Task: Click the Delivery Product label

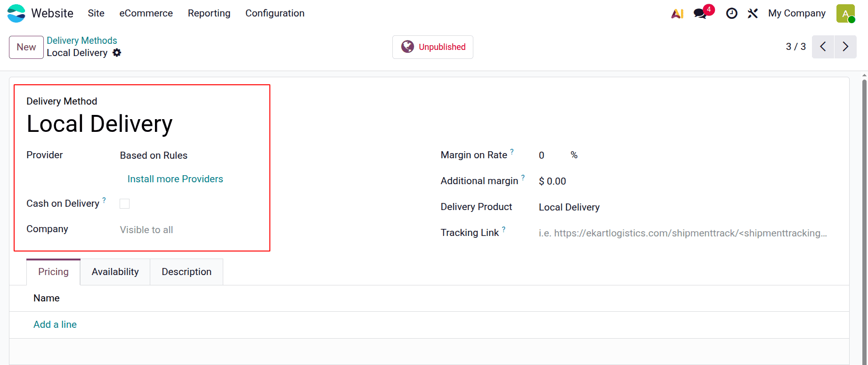Action: click(476, 207)
